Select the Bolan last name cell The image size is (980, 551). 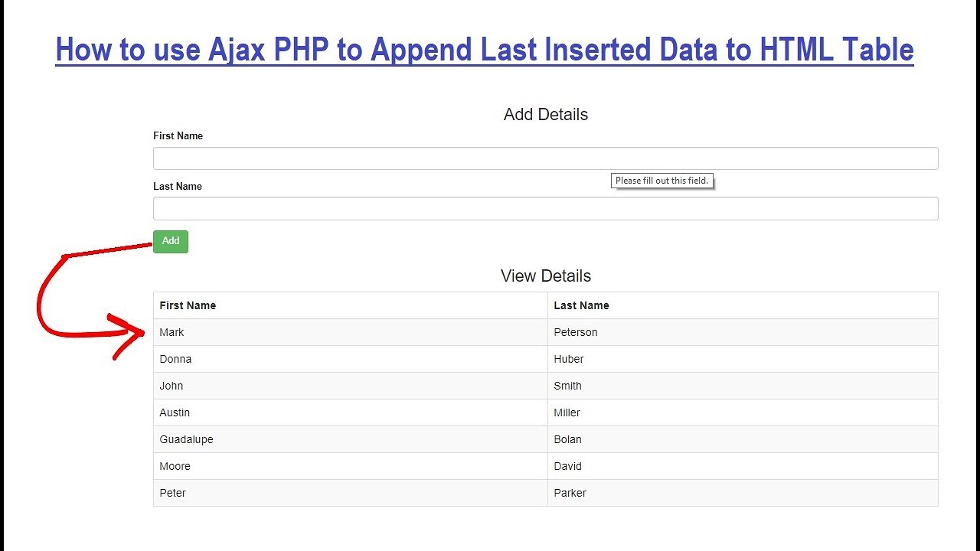(568, 439)
